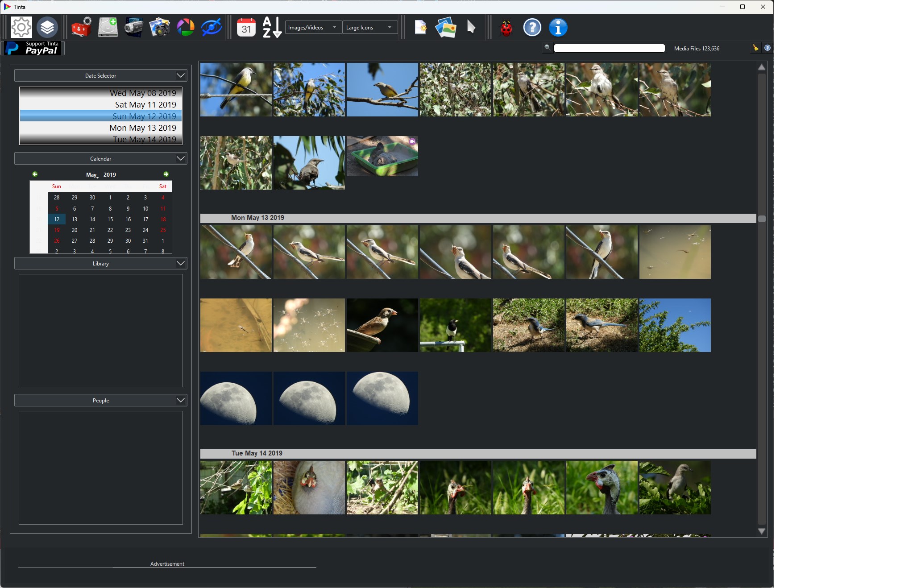This screenshot has width=921, height=588.
Task: Go to next month in calendar
Action: click(166, 174)
